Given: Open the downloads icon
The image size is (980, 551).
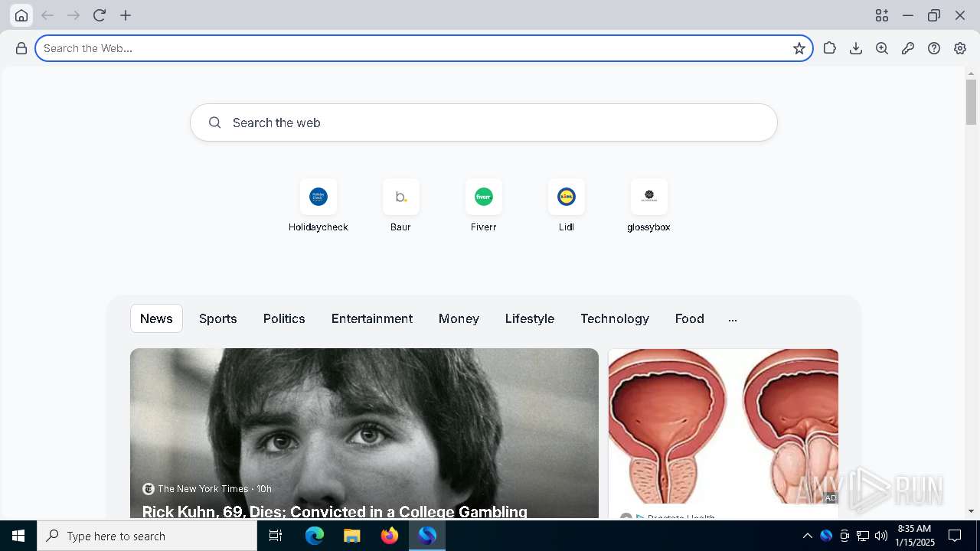Looking at the screenshot, I should 856,48.
